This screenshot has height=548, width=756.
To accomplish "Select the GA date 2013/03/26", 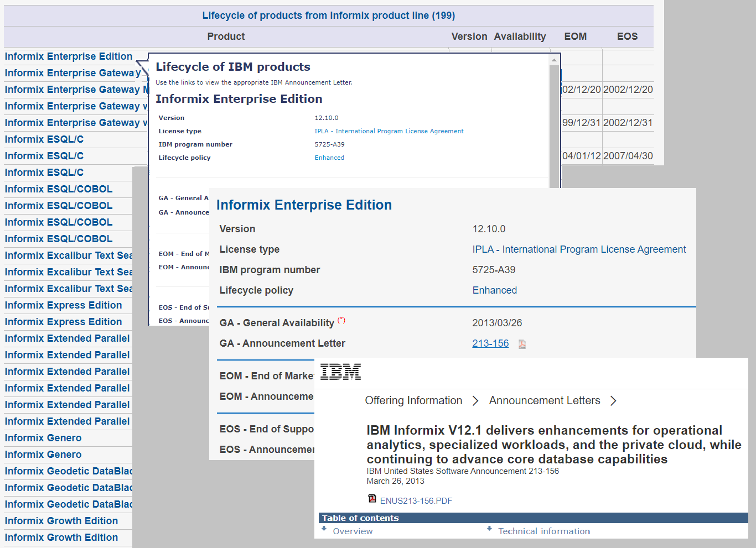I will (497, 323).
